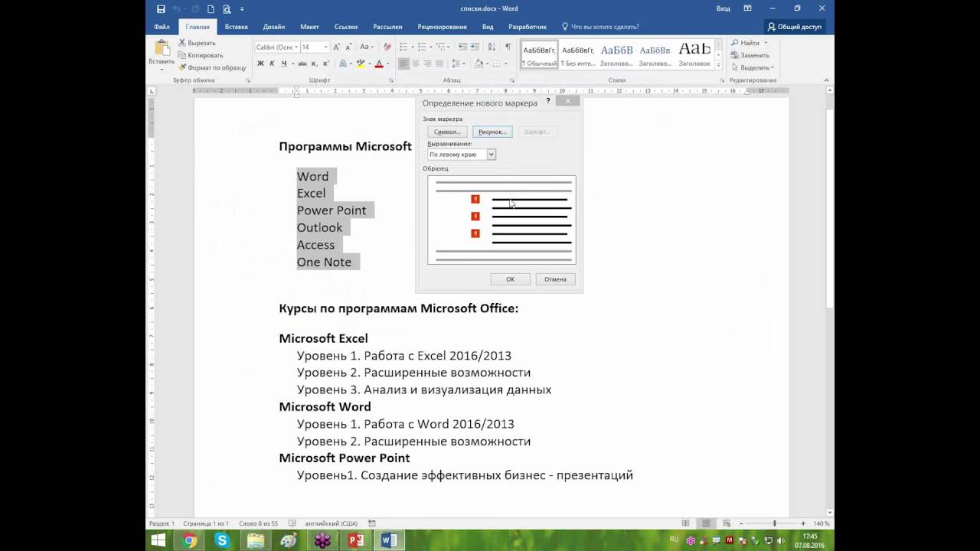Screen dimensions: 980x551
Task: Click the New document icon in quick access toolbar
Action: (x=211, y=8)
